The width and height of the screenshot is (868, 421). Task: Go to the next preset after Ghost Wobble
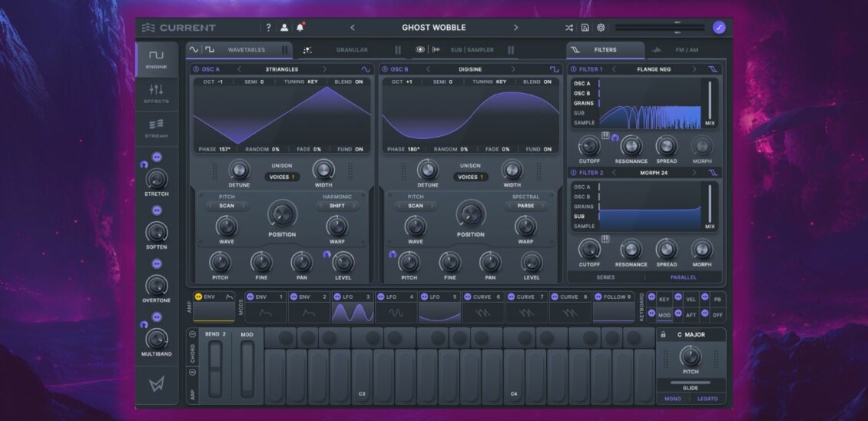coord(516,28)
